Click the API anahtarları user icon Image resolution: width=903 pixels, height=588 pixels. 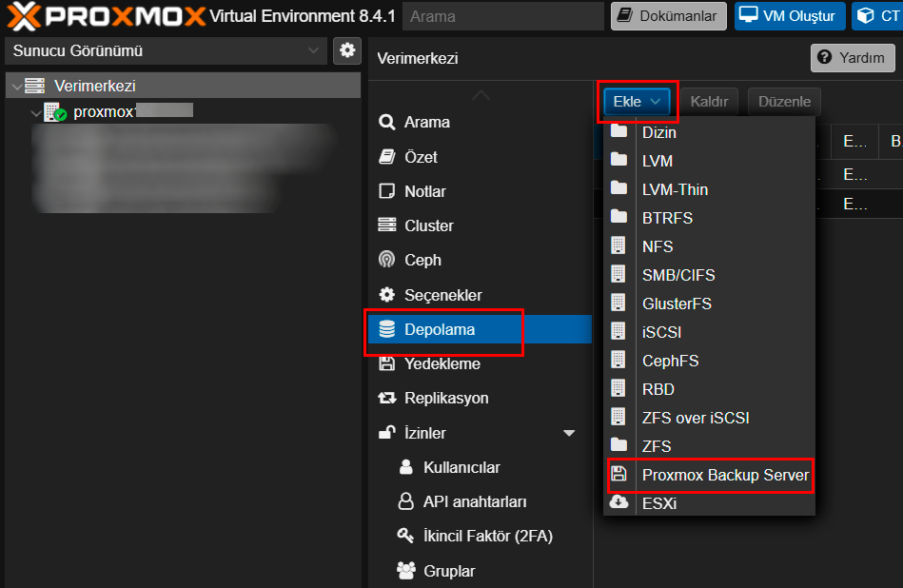(406, 501)
